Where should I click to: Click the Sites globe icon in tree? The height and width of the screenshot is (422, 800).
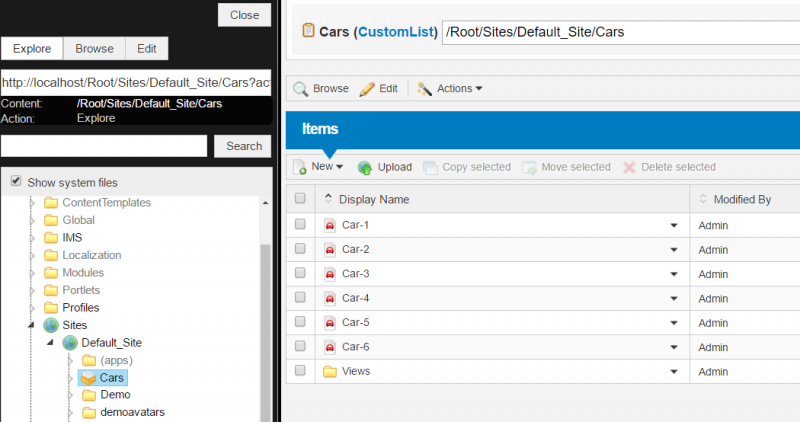click(51, 325)
